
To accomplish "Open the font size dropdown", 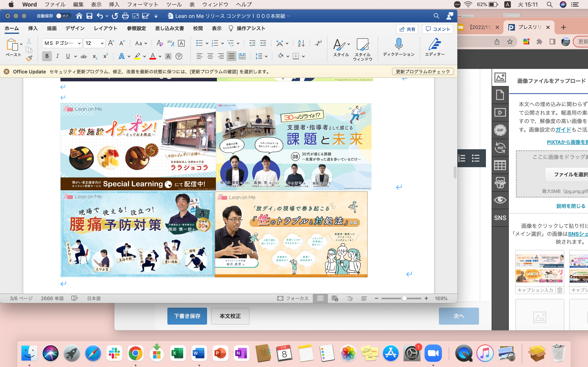I will pos(102,43).
